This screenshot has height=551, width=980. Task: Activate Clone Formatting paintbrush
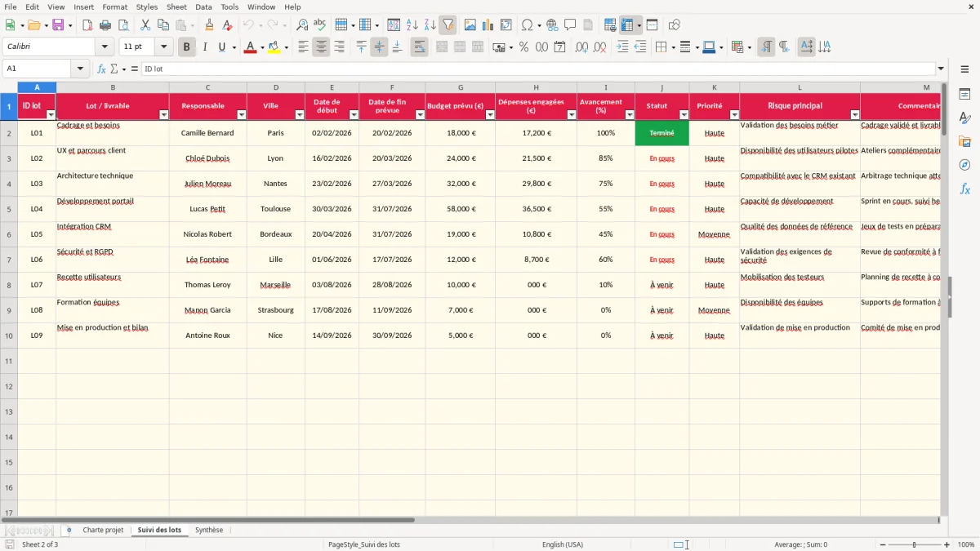click(209, 25)
